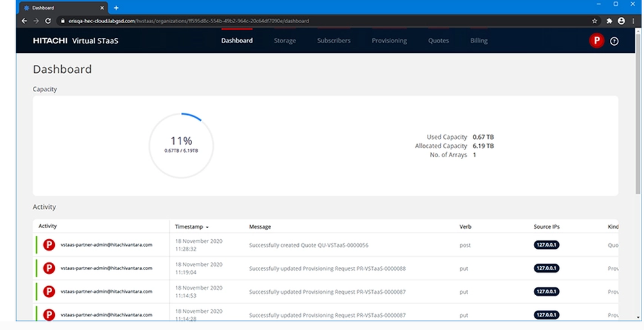Click the Used Capacity value 0.67 TB
644x330 pixels.
(x=483, y=137)
